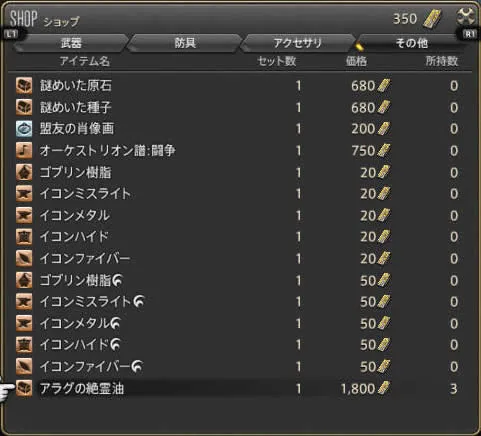The image size is (481, 436).
Task: Choose normal-quality イコンハイド name
Action: pyautogui.click(x=74, y=237)
